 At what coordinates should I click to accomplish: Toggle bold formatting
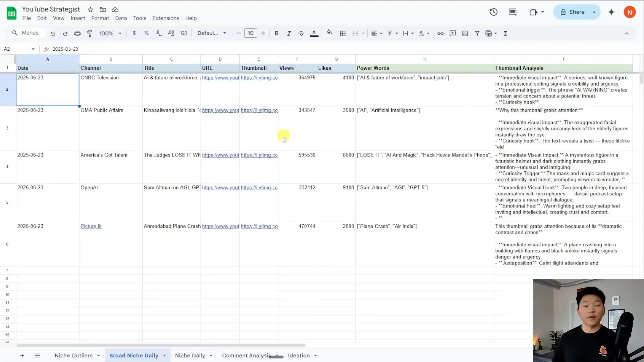pyautogui.click(x=277, y=33)
